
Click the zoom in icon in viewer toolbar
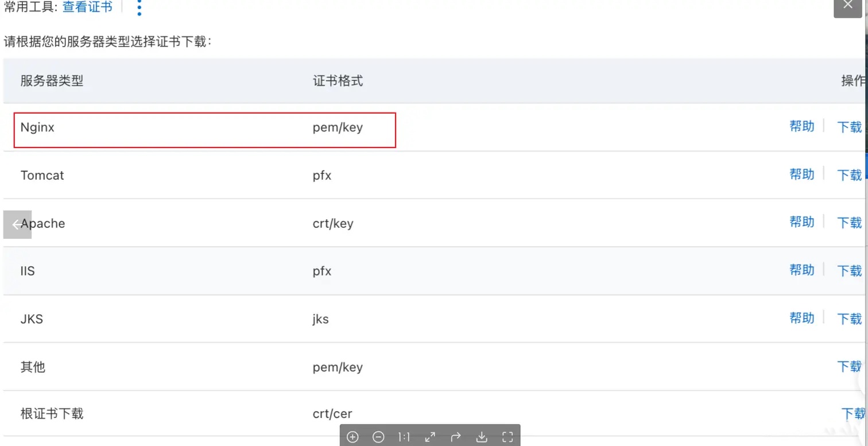(352, 437)
